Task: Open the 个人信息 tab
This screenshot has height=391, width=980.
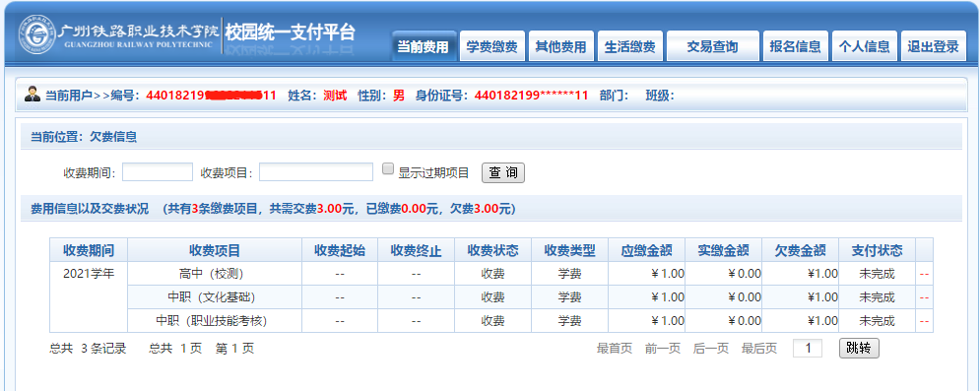Action: point(865,46)
